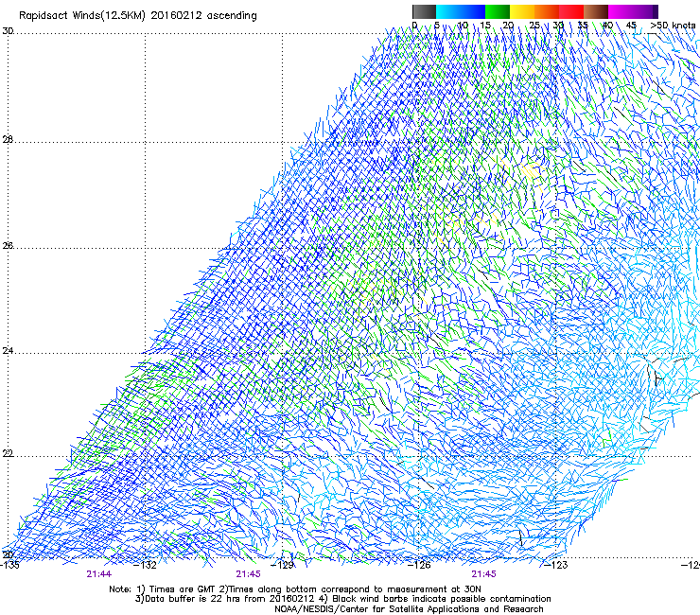This screenshot has height=615, width=700.
Task: Click the longitude label -132
Action: pos(147,565)
